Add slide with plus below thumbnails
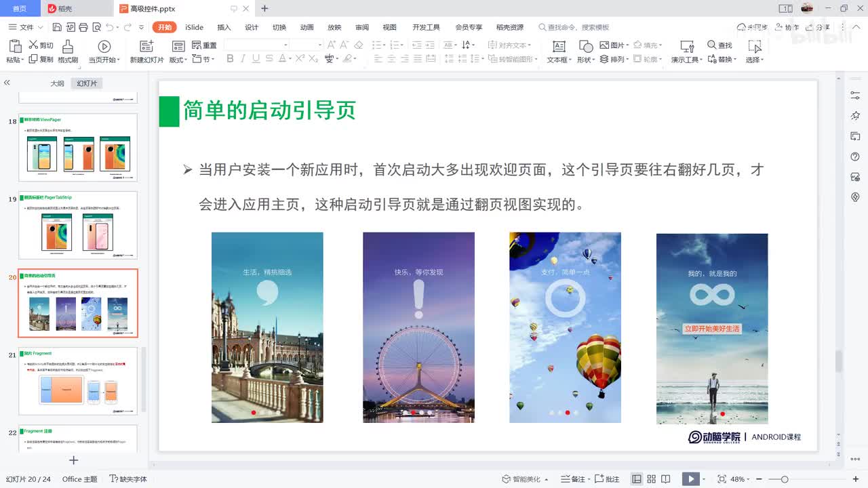This screenshot has width=868, height=488. (74, 460)
